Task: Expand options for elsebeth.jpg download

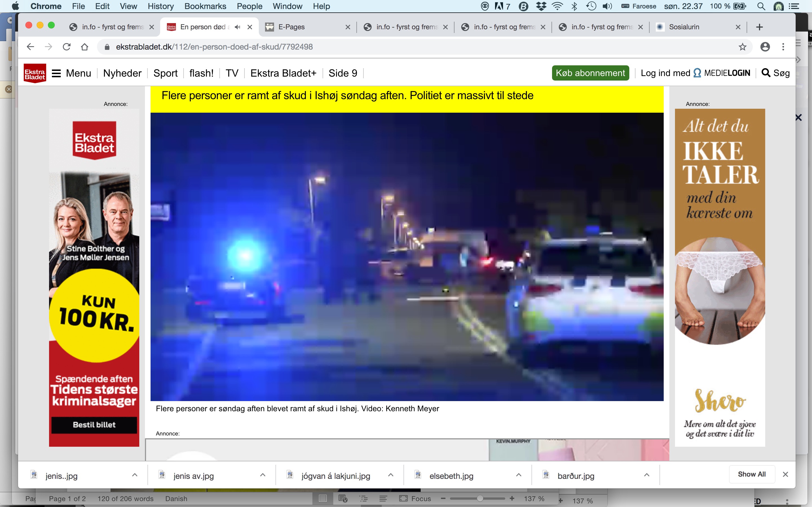Action: (518, 475)
